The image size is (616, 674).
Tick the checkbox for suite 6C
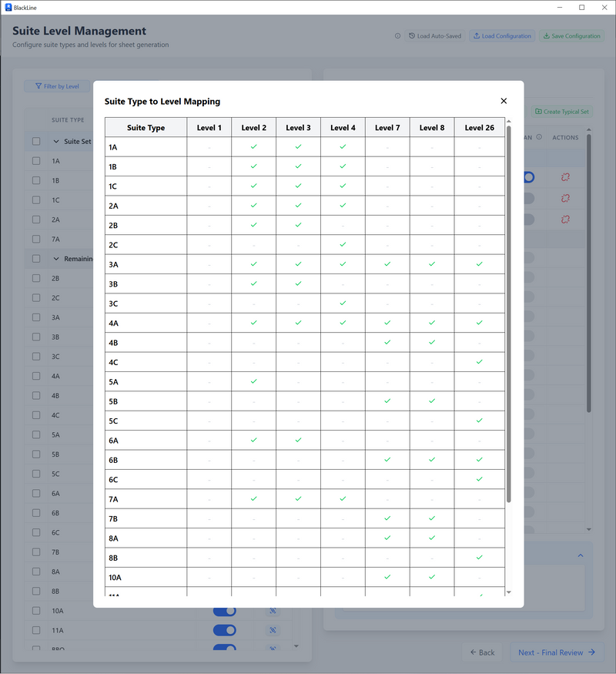point(36,532)
